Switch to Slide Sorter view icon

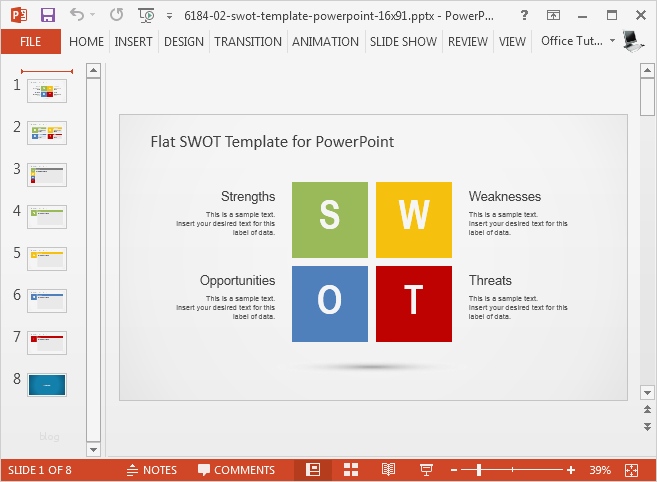[351, 470]
